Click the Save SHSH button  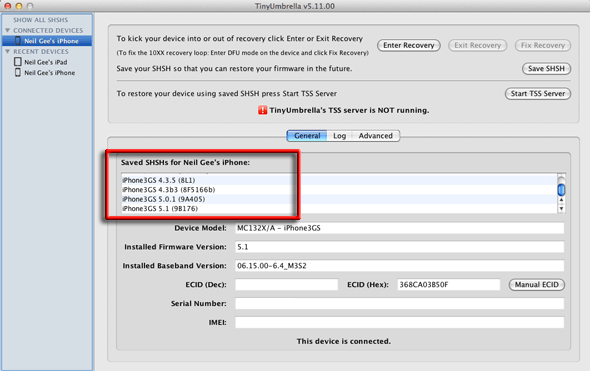(x=546, y=69)
